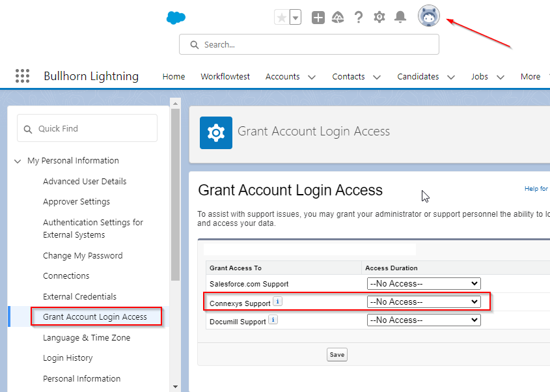Open Authentication Settings for External Systems

93,229
